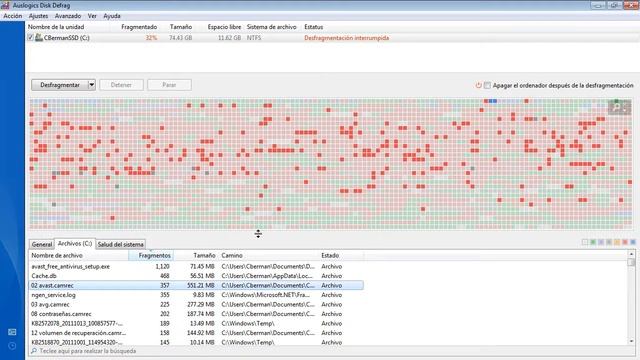
Task: Select the 02 avast.camrec file row
Action: pyautogui.click(x=196, y=285)
